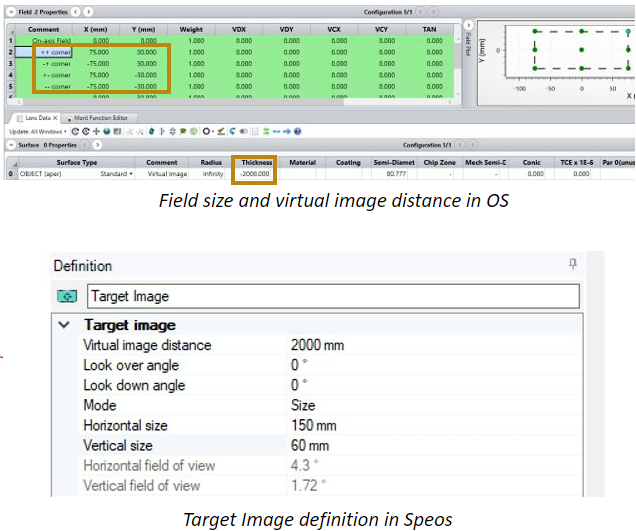This screenshot has width=636, height=531.
Task: Edit the Look over angle value
Action: (x=434, y=365)
